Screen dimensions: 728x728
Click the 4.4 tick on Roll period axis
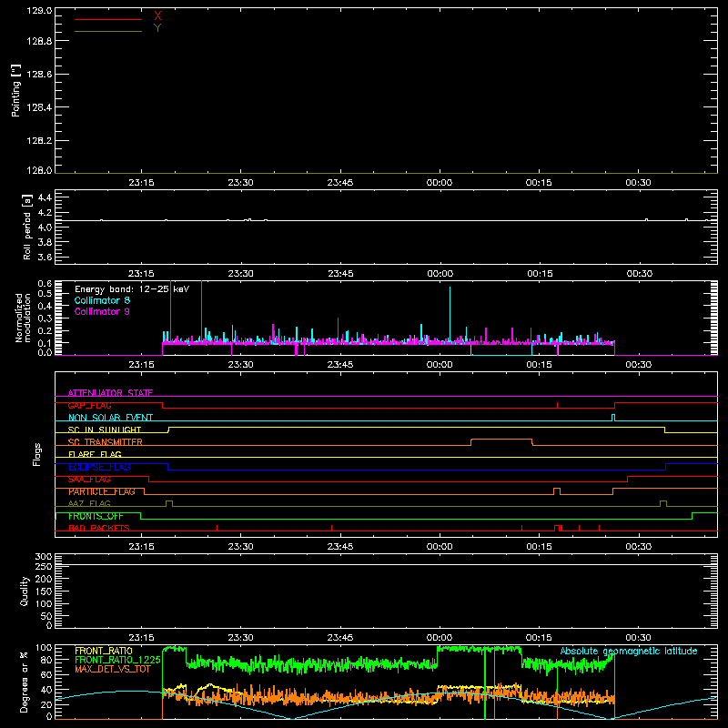tap(45, 198)
